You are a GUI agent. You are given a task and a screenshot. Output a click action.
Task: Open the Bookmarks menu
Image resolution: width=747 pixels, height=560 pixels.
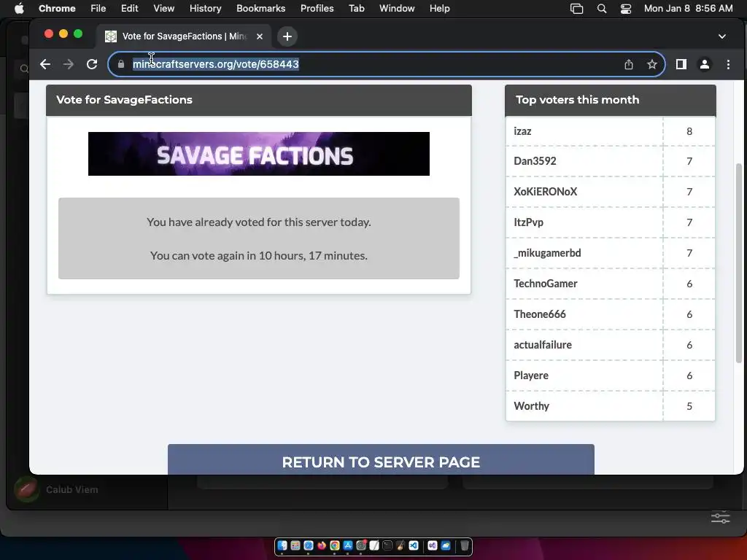click(x=261, y=9)
